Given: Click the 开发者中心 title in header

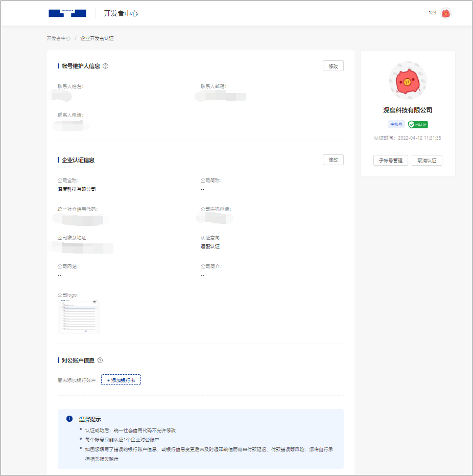Looking at the screenshot, I should point(121,13).
